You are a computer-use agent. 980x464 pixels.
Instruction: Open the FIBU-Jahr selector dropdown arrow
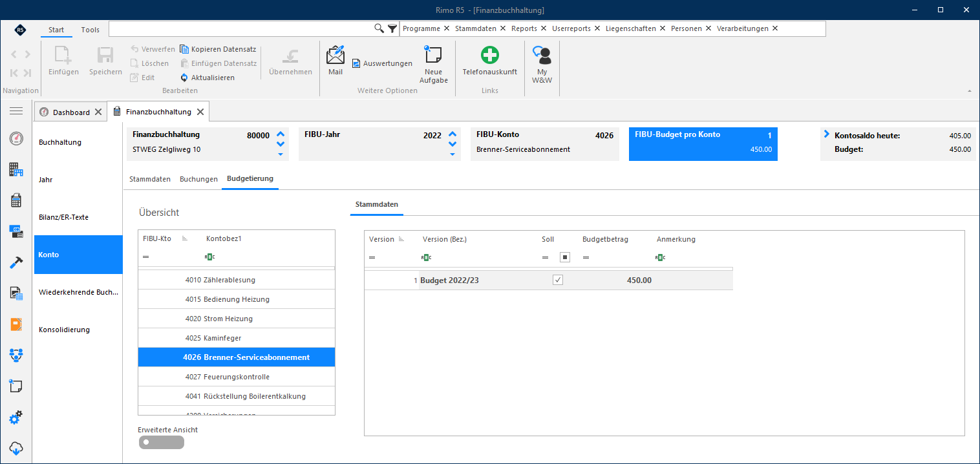click(453, 154)
